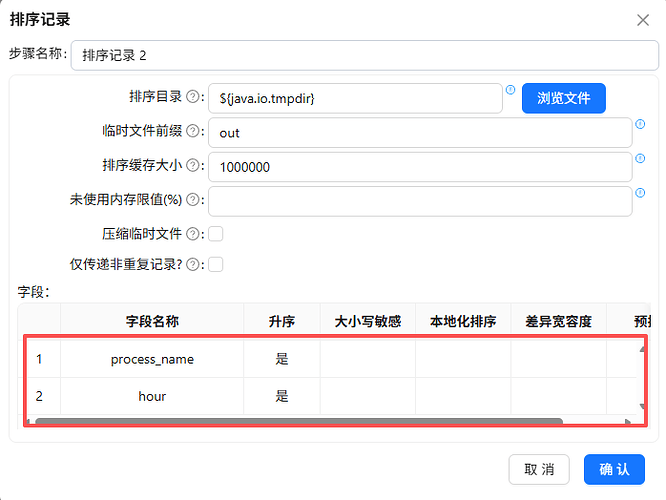Click the table scroll up arrow

pyautogui.click(x=642, y=349)
